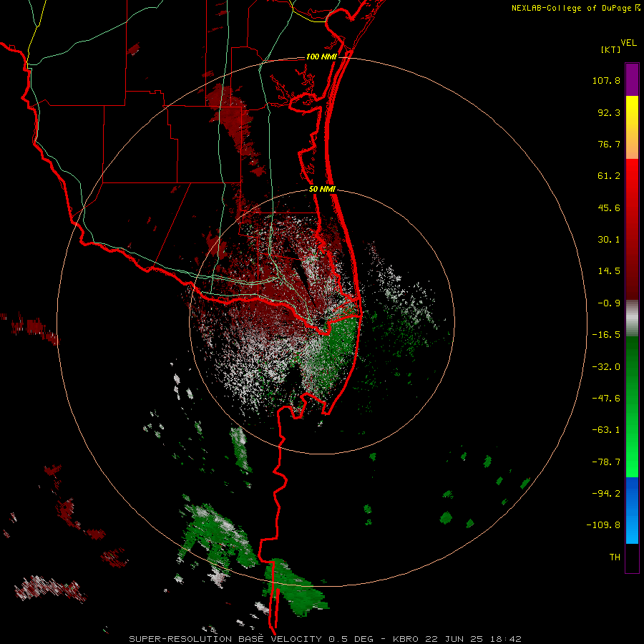Click the -78.7 velocity scale value
Image resolution: width=644 pixels, height=644 pixels.
click(x=606, y=462)
